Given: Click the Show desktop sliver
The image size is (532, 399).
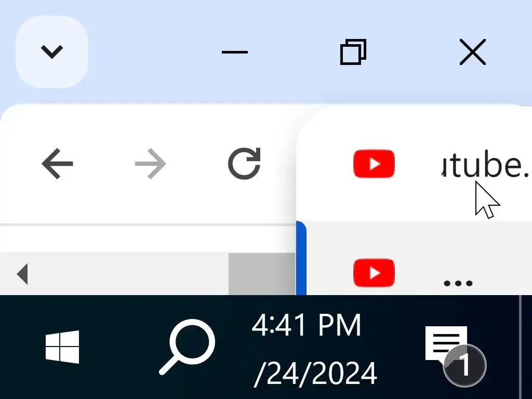Looking at the screenshot, I should [x=526, y=347].
